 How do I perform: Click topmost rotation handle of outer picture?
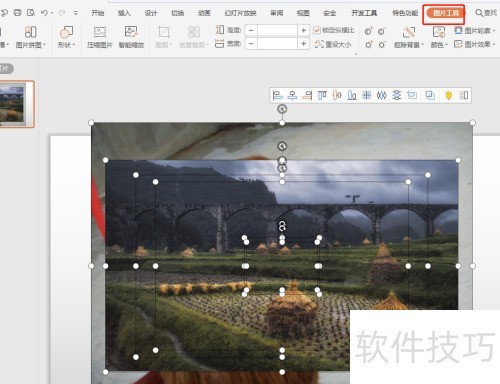pyautogui.click(x=282, y=109)
